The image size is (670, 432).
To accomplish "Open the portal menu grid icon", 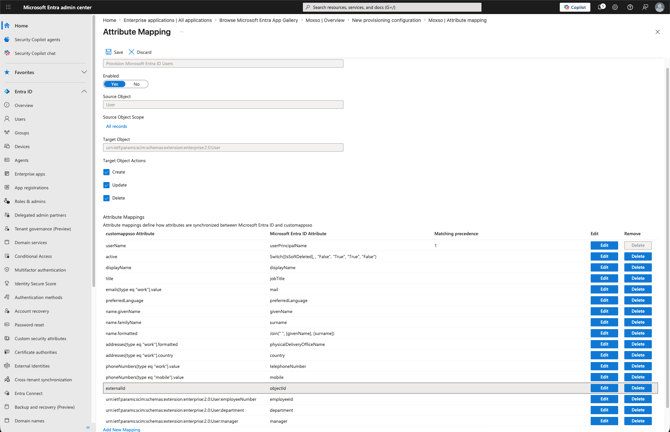I will (x=8, y=7).
